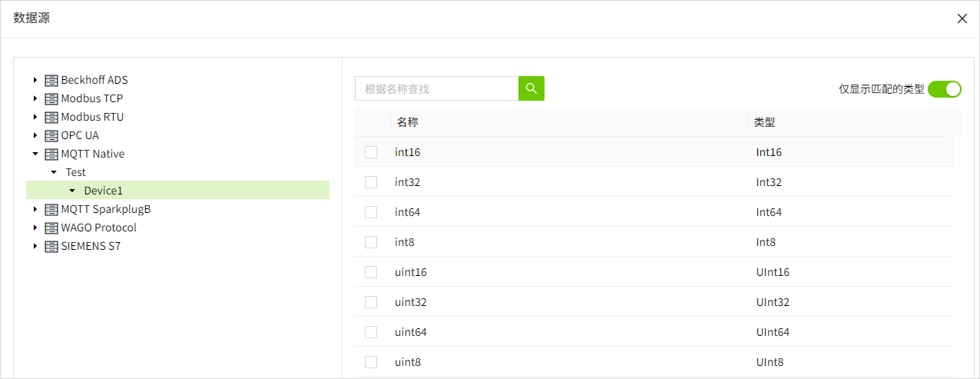
Task: Click the 名称 column header
Action: [x=408, y=122]
